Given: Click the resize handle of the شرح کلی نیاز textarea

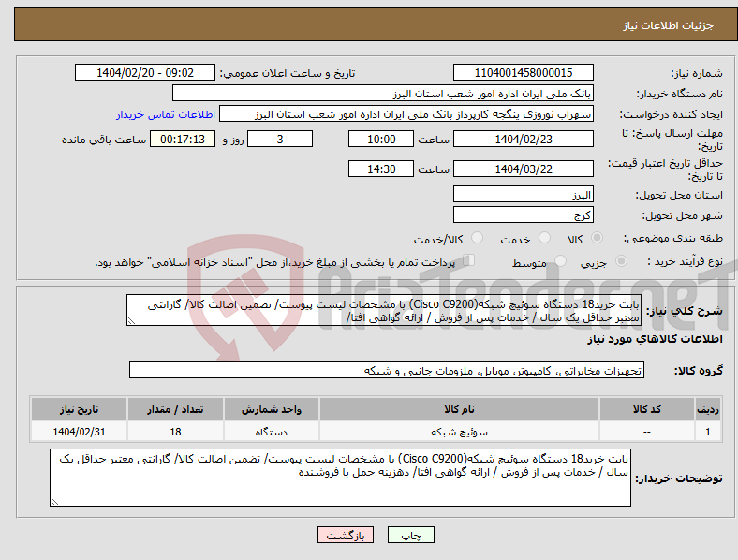Looking at the screenshot, I should [131, 321].
